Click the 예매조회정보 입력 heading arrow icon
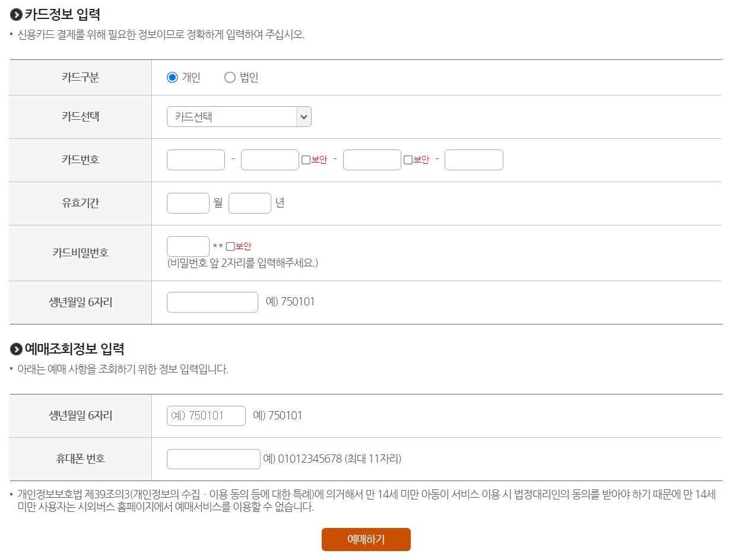This screenshot has width=742, height=560. pos(16,349)
